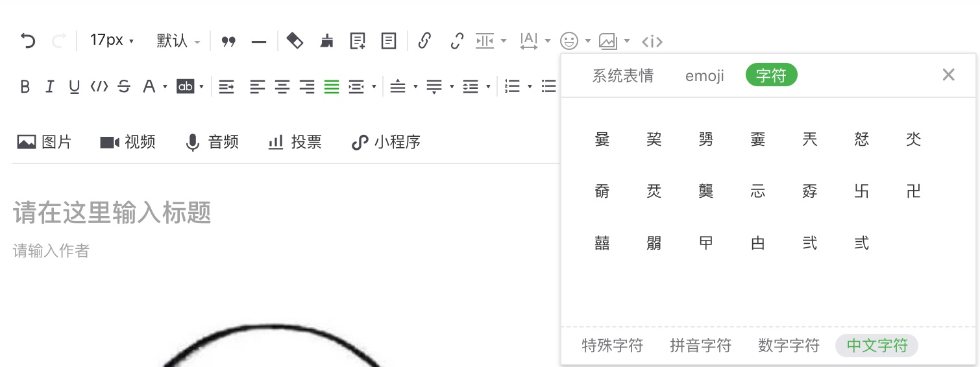Switch to the emoji tab
Screen dimensions: 980x367
(x=705, y=76)
